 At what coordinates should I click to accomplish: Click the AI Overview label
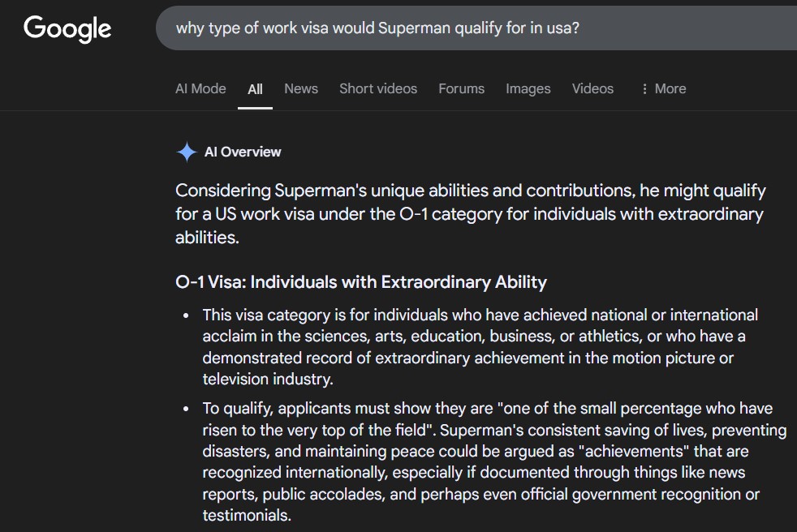243,152
